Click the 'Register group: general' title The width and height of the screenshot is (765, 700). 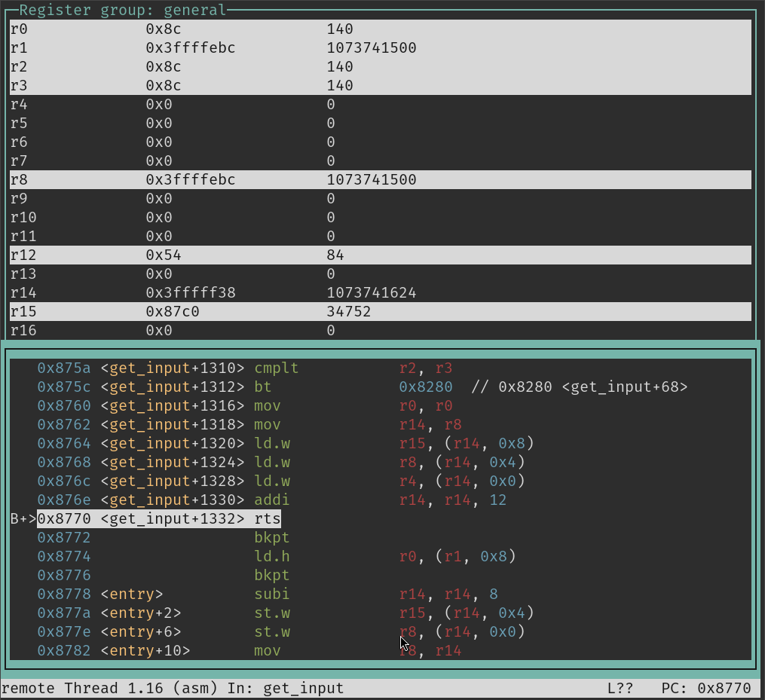[122, 10]
